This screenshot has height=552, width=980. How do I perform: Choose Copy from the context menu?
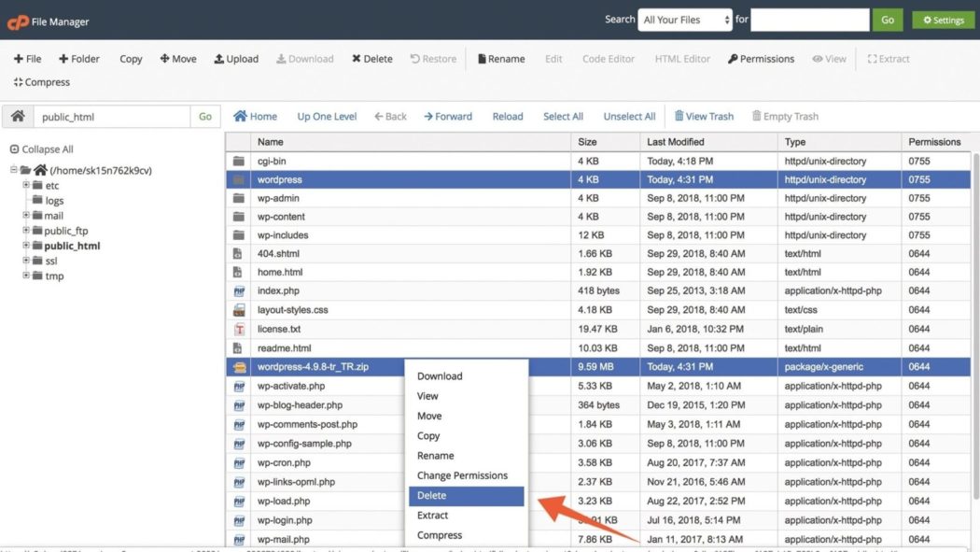466,436
